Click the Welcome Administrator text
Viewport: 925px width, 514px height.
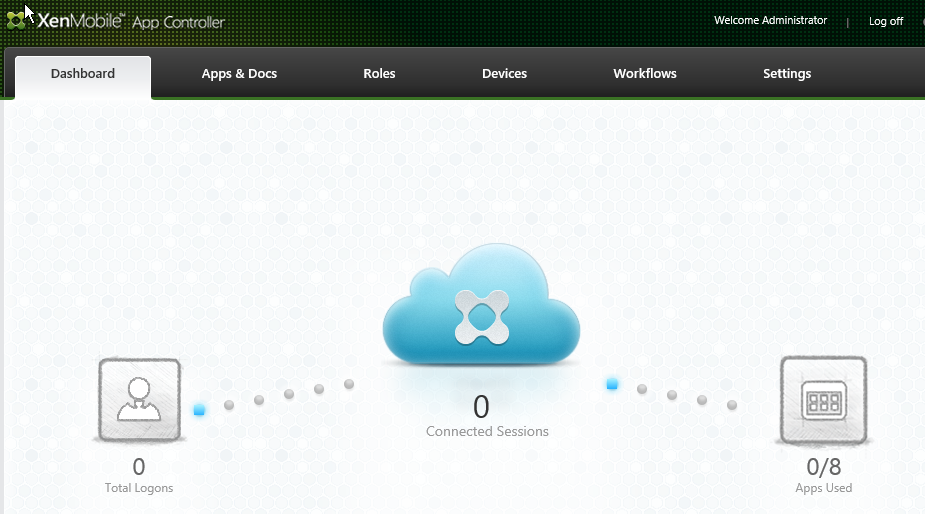coord(770,21)
